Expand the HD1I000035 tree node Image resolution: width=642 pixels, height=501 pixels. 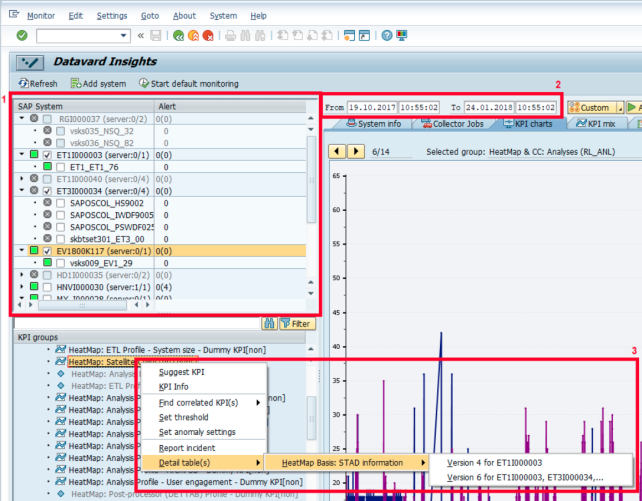[x=22, y=275]
